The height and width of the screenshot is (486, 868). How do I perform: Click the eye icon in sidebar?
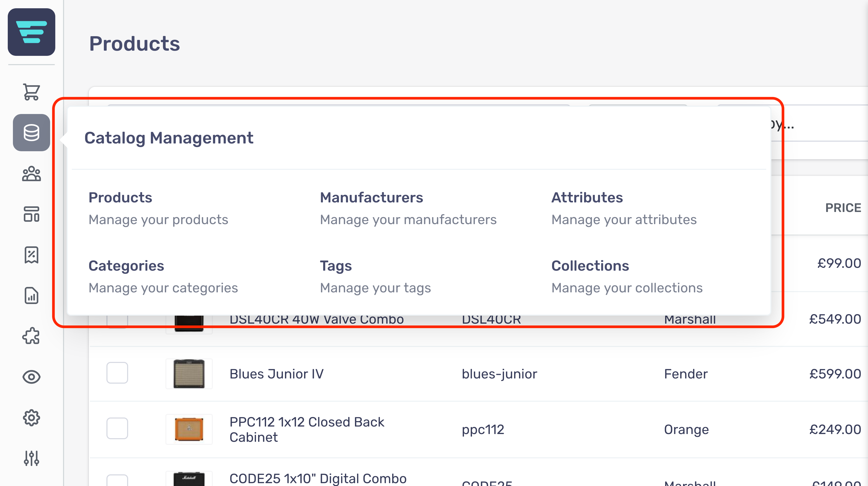click(x=31, y=377)
